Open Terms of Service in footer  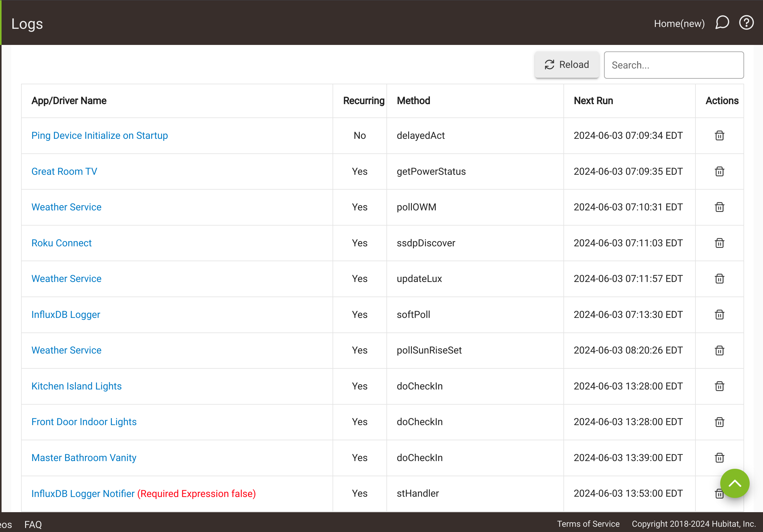588,524
